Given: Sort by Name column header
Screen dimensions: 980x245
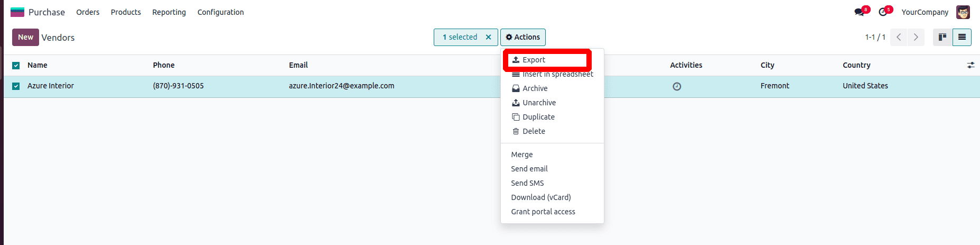Looking at the screenshot, I should coord(38,65).
